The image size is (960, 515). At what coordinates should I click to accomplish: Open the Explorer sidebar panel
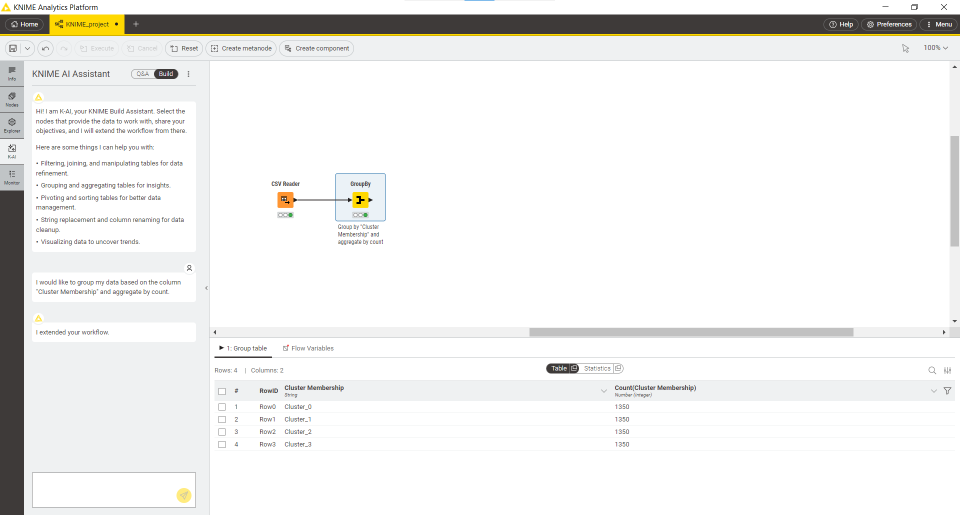pos(12,125)
